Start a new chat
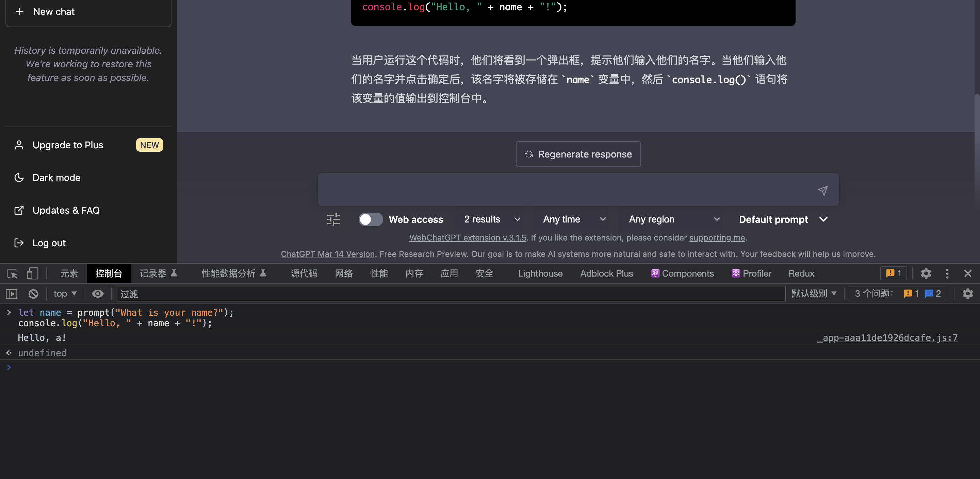Image resolution: width=980 pixels, height=479 pixels. point(88,12)
